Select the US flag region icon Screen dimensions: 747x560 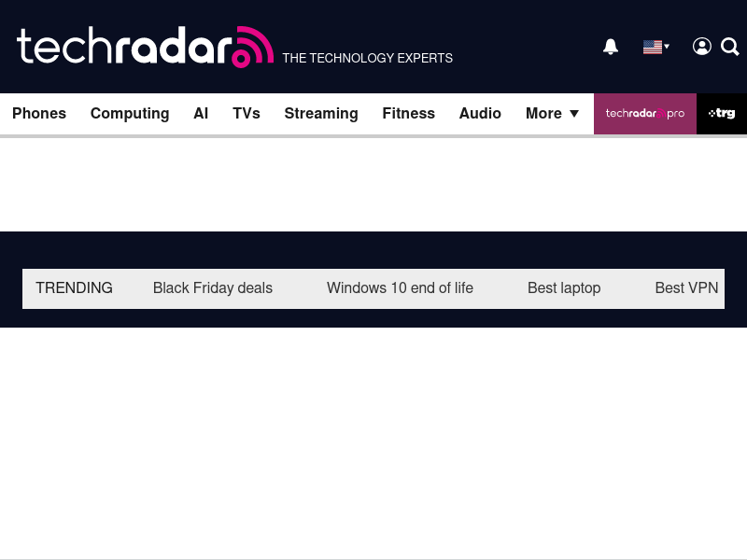point(652,47)
